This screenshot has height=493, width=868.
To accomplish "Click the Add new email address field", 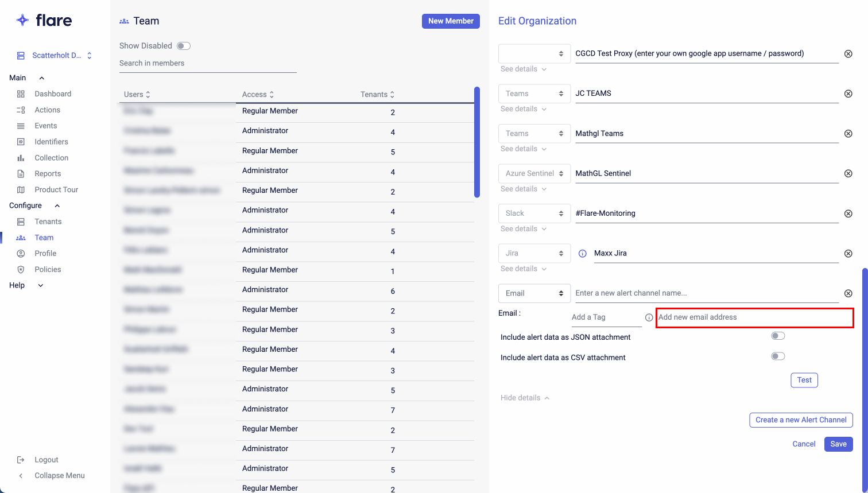I will (754, 317).
